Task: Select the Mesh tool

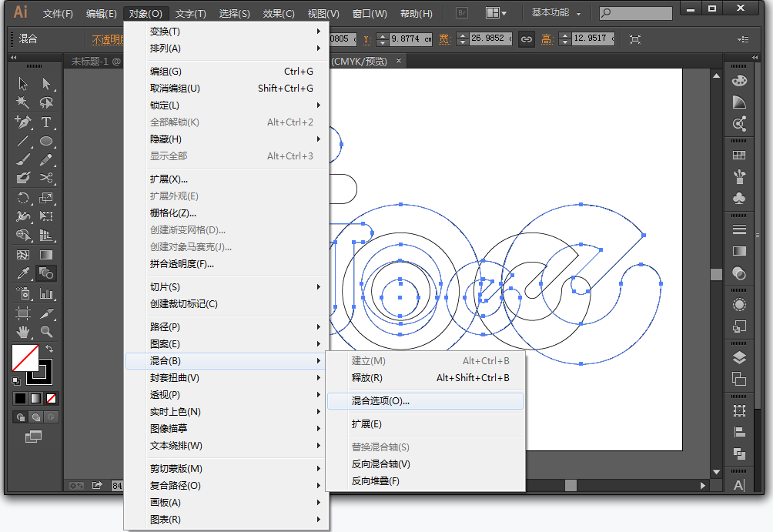Action: point(23,255)
